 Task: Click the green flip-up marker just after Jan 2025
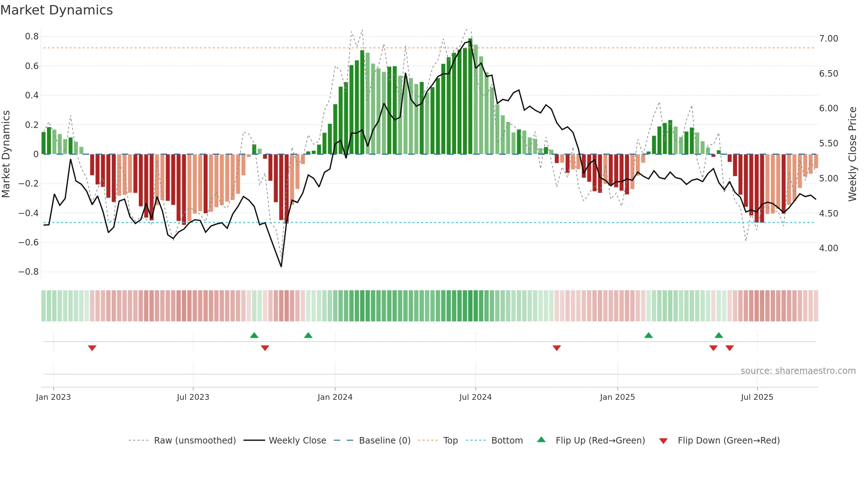coord(648,335)
